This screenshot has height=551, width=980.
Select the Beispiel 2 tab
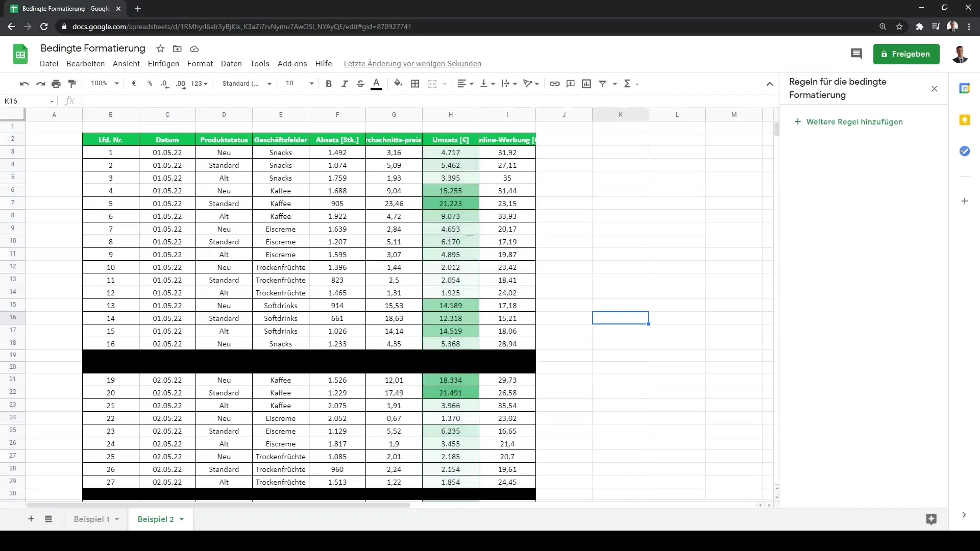(x=156, y=519)
